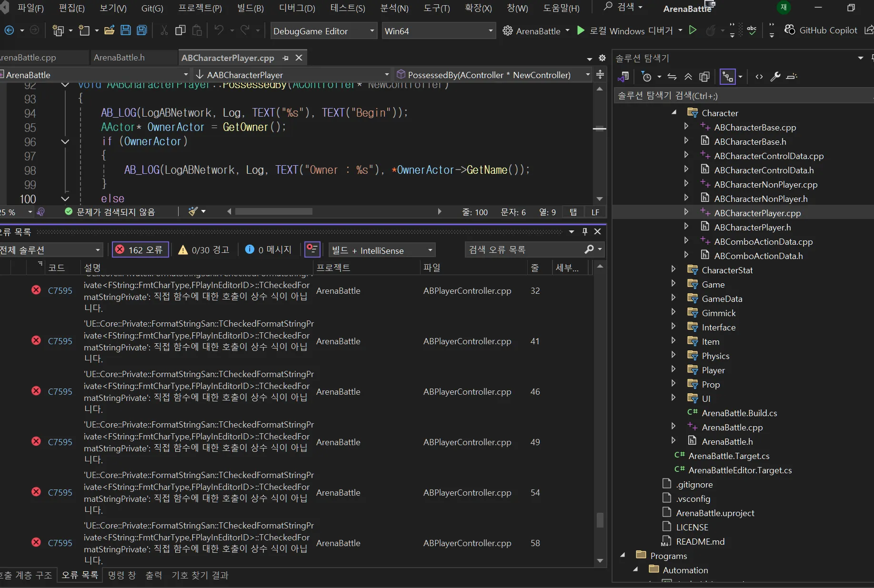The width and height of the screenshot is (874, 588).
Task: Click 로컬 Windows 디버거 button
Action: 631,31
